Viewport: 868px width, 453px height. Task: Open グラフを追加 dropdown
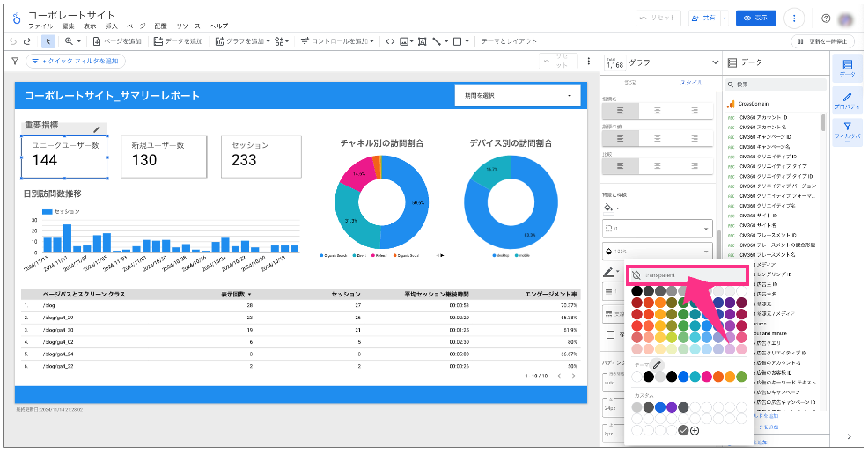point(242,41)
